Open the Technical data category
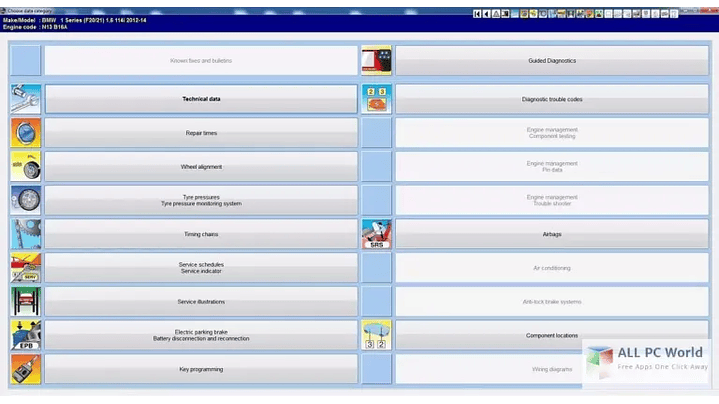Image resolution: width=719 pixels, height=404 pixels. coord(201,99)
